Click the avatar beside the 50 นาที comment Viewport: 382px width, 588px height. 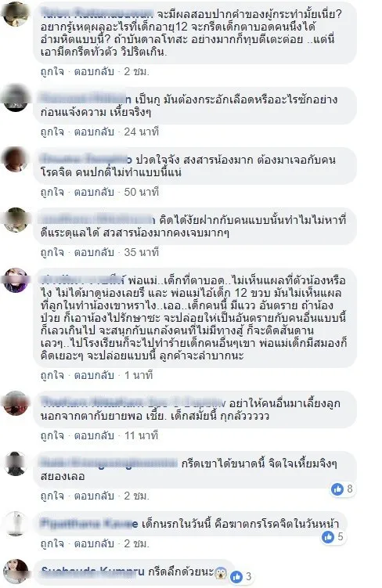coord(16,159)
